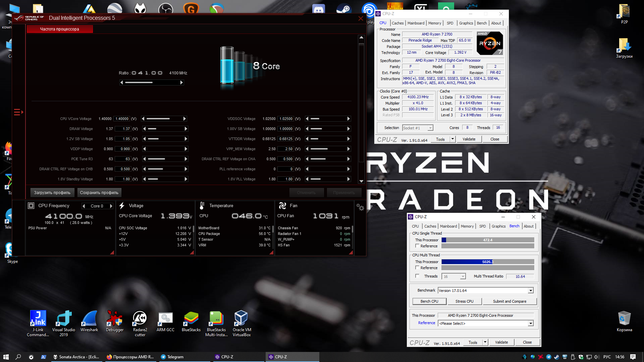Click the Temperature thermometer icon
Image resolution: width=644 pixels, height=362 pixels.
tap(202, 205)
